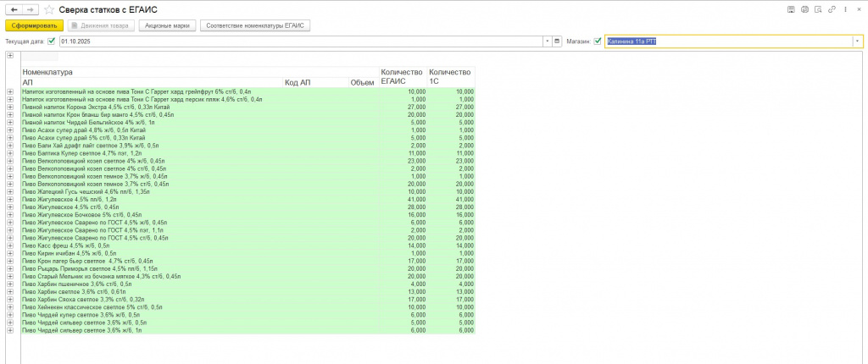Click the date input showing 01.10.2025

[301, 41]
